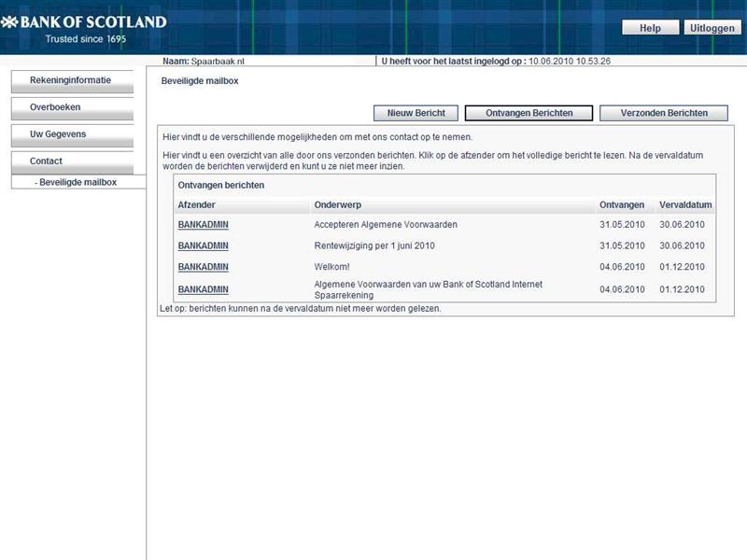Click the Vervaldatum column header
747x560 pixels.
pos(685,204)
